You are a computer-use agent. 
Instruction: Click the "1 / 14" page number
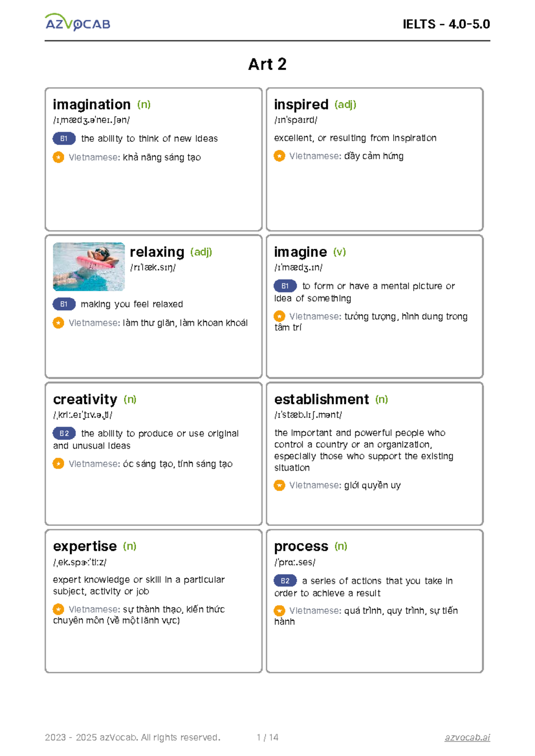pyautogui.click(x=267, y=737)
